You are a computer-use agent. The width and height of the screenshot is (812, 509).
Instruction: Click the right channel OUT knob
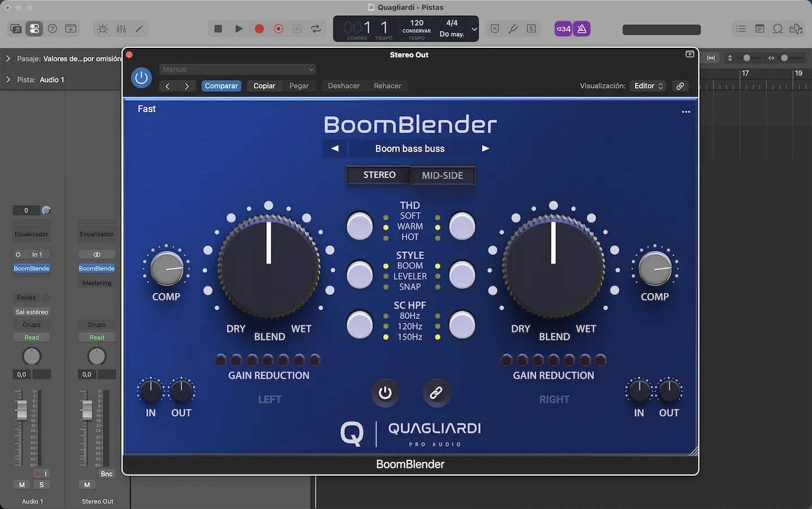point(669,390)
